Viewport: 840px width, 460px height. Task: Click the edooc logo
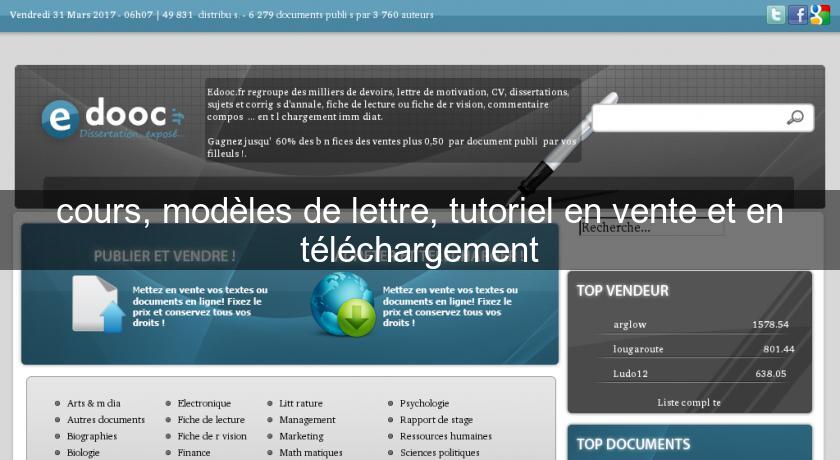113,119
